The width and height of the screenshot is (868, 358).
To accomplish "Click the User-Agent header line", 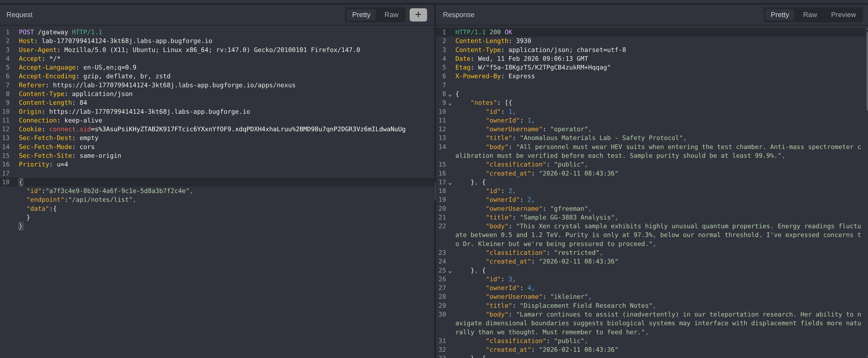I will point(189,50).
